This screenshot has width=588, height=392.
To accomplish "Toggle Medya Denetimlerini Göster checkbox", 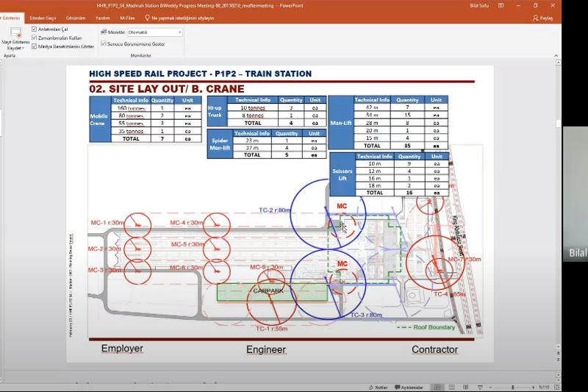I will pos(35,46).
